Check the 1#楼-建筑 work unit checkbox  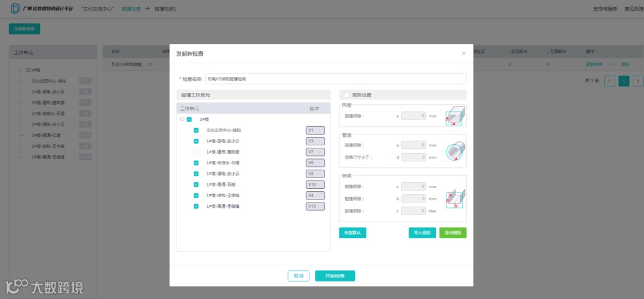(196, 152)
